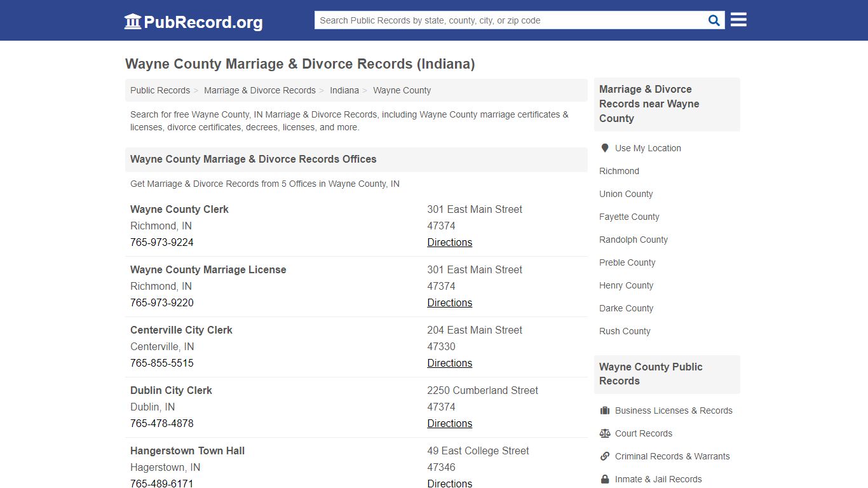Open Wayne County Marriage License listing
This screenshot has width=868, height=488.
click(x=208, y=269)
